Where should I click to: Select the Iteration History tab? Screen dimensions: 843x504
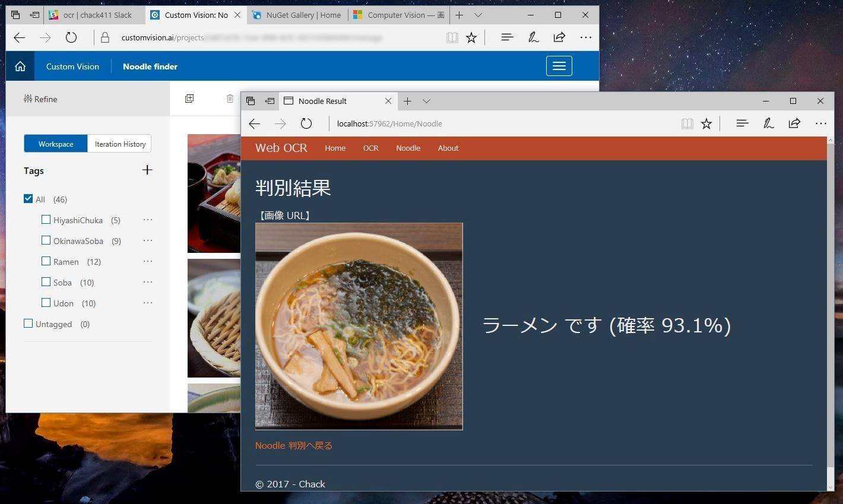(x=120, y=144)
